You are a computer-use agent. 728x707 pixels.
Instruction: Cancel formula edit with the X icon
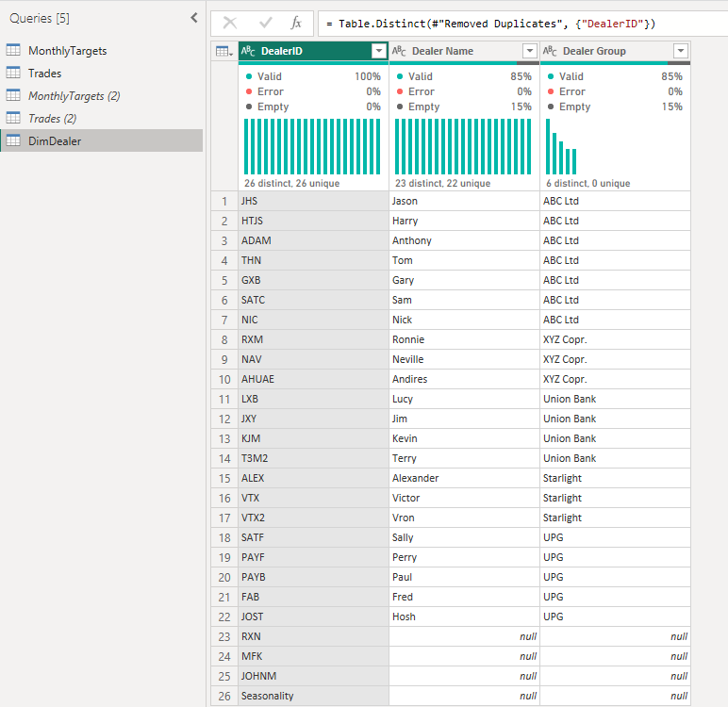click(230, 23)
